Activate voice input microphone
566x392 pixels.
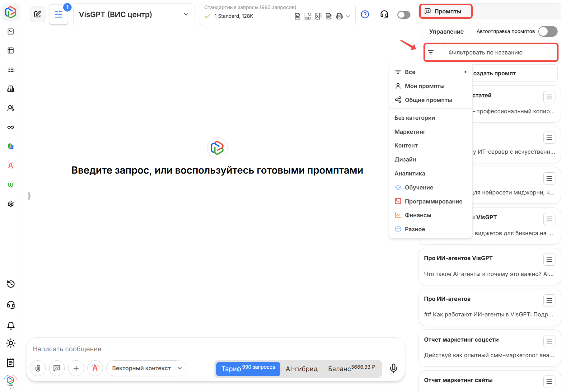[394, 368]
